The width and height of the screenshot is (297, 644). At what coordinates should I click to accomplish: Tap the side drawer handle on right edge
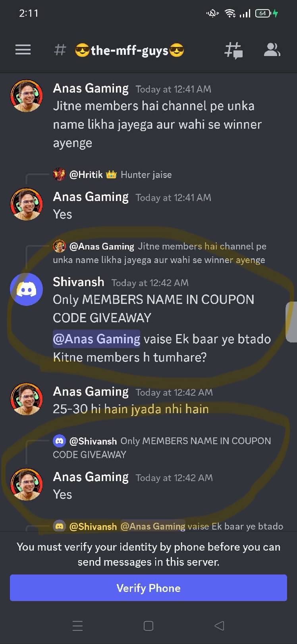[x=291, y=322]
